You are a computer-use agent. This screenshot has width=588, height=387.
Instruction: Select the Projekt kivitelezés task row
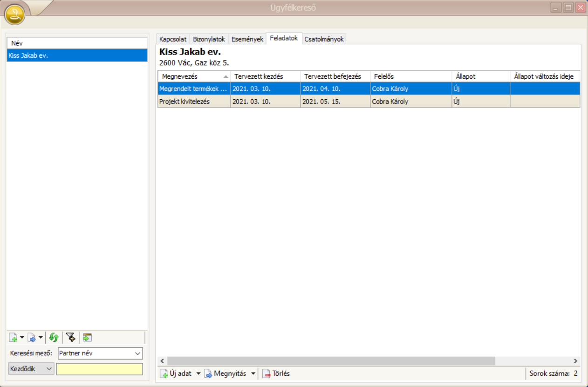click(x=369, y=102)
